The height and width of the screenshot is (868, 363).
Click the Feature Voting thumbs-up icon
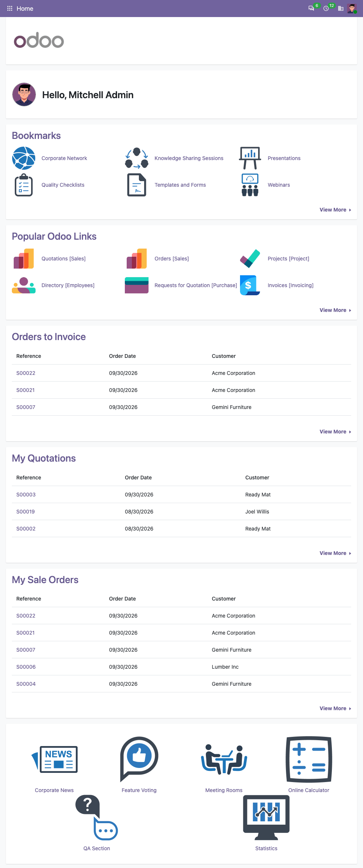139,759
